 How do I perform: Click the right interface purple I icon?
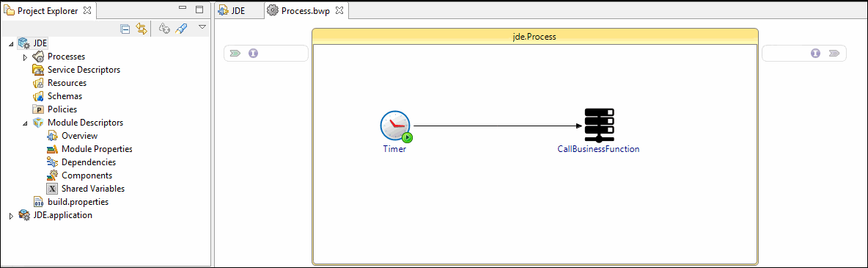coord(815,54)
